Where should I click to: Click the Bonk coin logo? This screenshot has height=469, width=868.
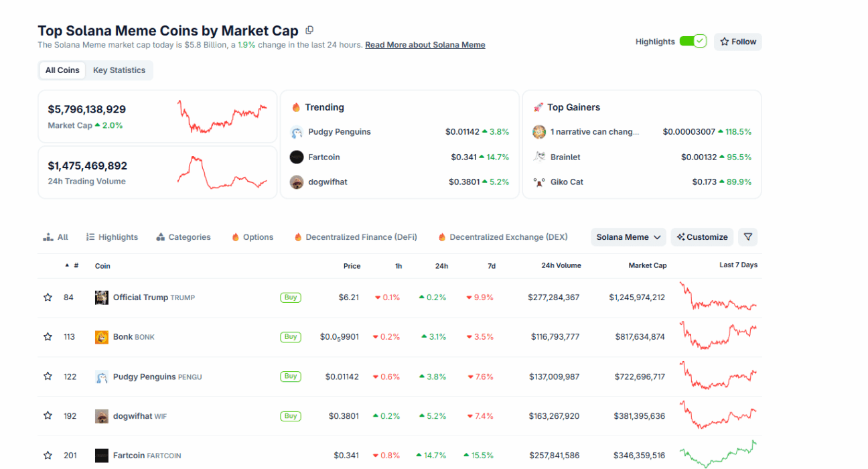click(x=102, y=337)
